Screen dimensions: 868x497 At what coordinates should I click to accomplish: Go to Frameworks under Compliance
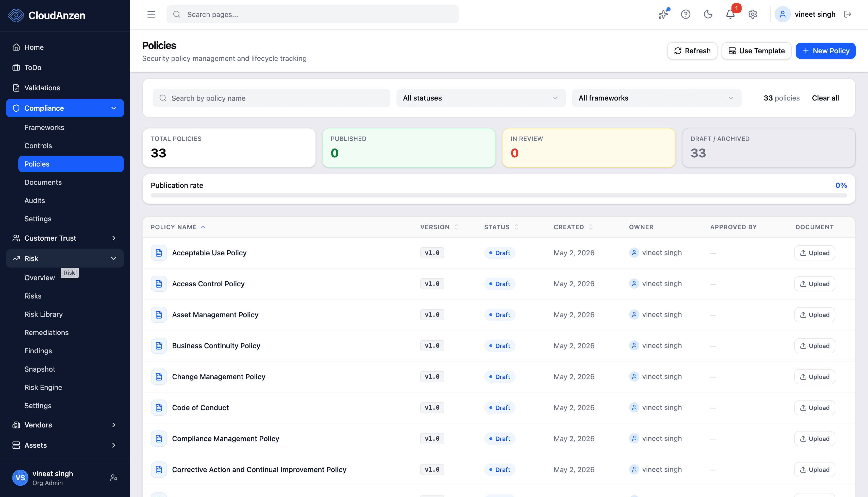71,127
